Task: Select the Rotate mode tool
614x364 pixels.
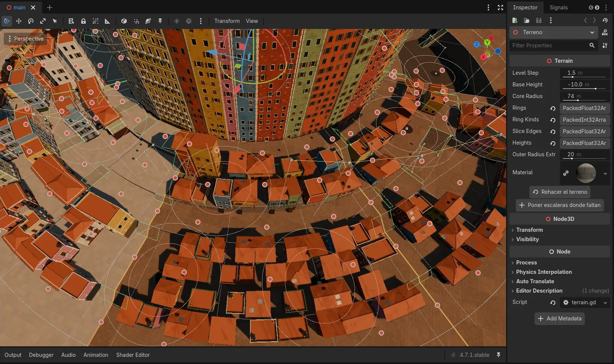Action: pyautogui.click(x=31, y=21)
